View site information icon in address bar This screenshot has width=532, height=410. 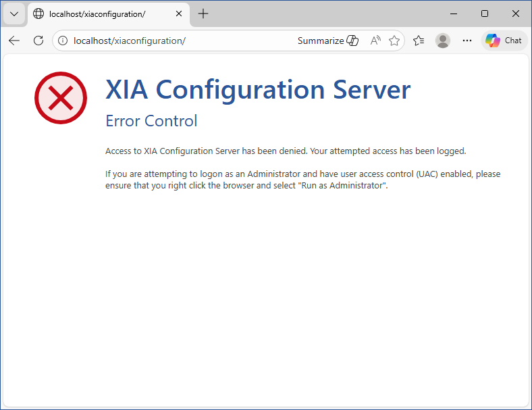63,41
